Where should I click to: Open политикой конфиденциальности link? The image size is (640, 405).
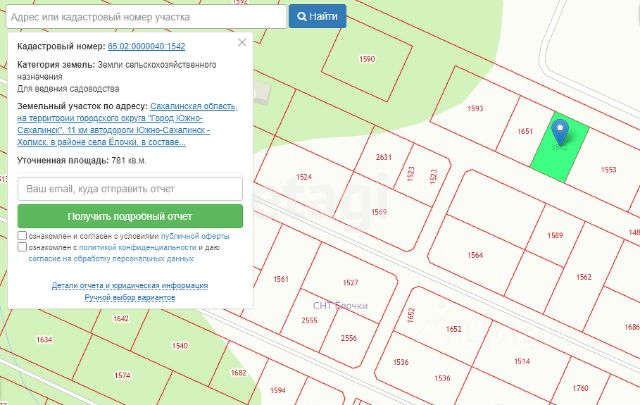(x=138, y=247)
